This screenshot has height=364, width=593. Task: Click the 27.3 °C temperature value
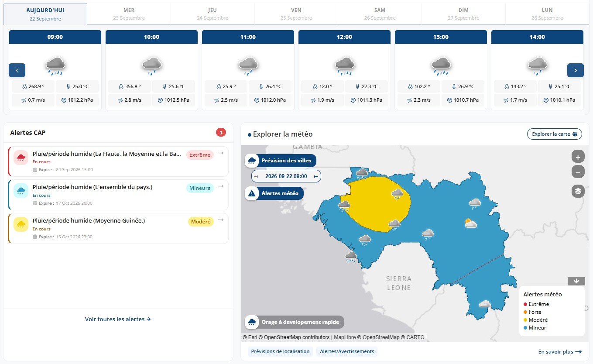pos(367,86)
